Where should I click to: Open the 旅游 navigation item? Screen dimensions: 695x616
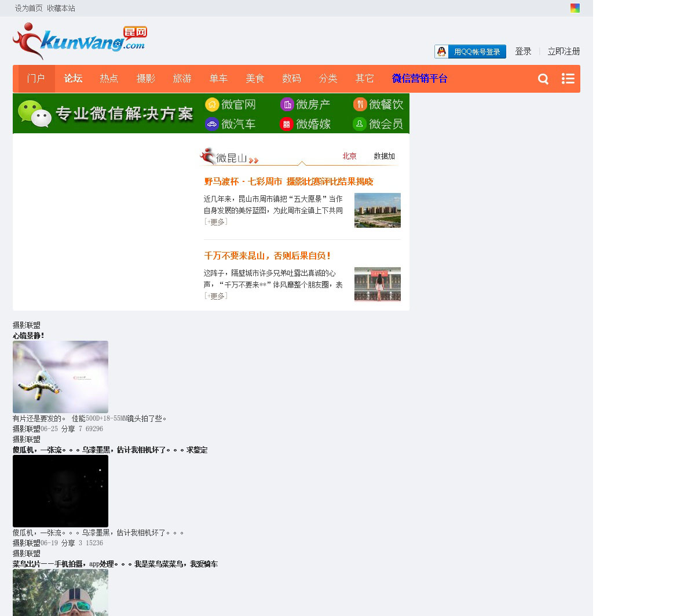[182, 79]
